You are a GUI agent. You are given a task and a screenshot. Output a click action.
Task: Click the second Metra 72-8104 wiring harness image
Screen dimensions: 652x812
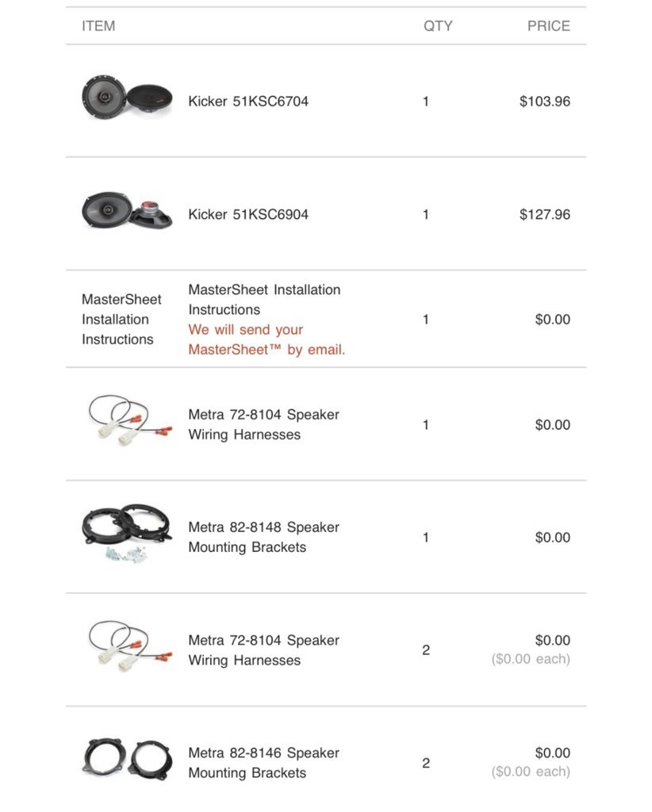(x=129, y=645)
